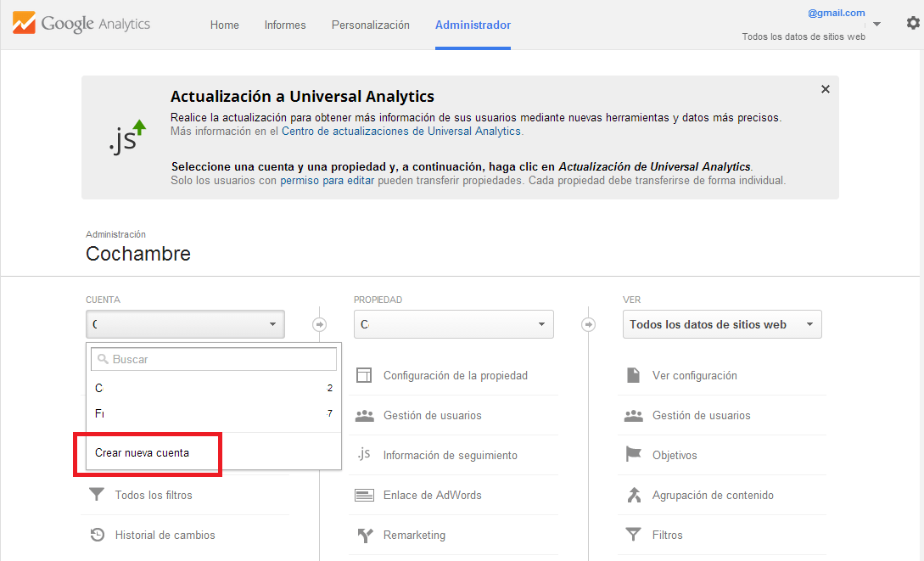Go to the Home tab
924x561 pixels.
point(225,25)
